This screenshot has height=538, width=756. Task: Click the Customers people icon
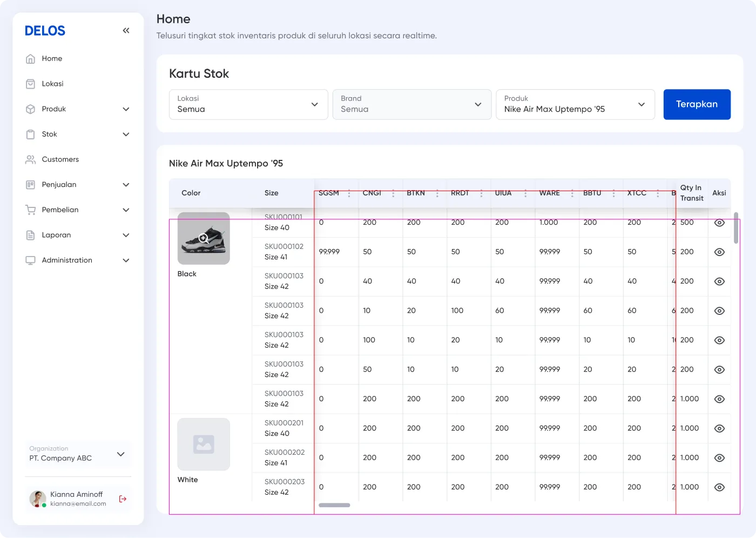(31, 159)
